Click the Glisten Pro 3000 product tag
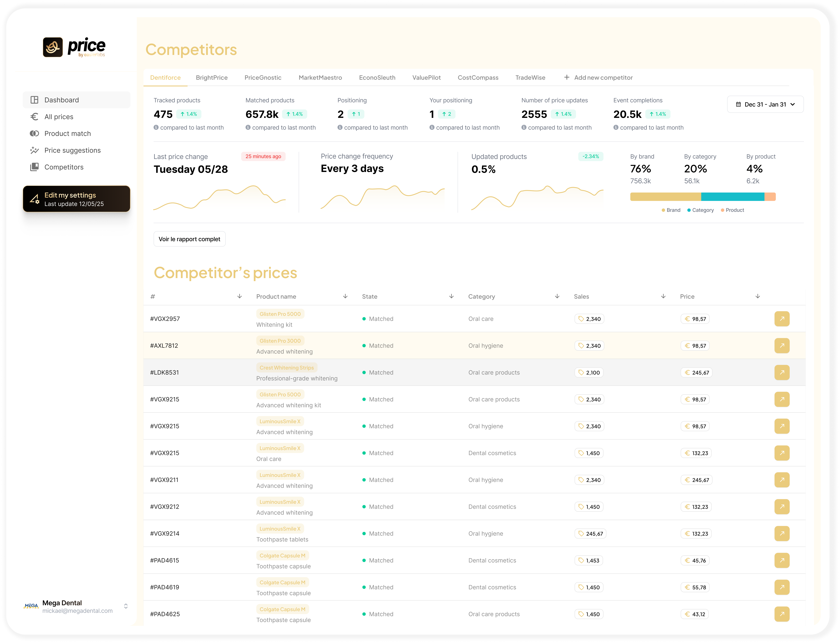Image resolution: width=840 pixels, height=643 pixels. pyautogui.click(x=280, y=341)
